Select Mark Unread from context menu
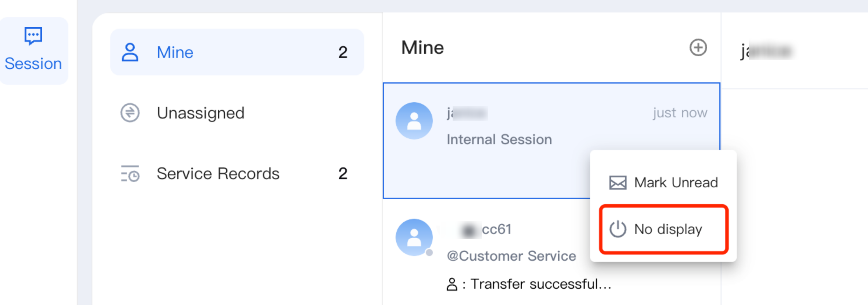The image size is (868, 305). tap(675, 183)
